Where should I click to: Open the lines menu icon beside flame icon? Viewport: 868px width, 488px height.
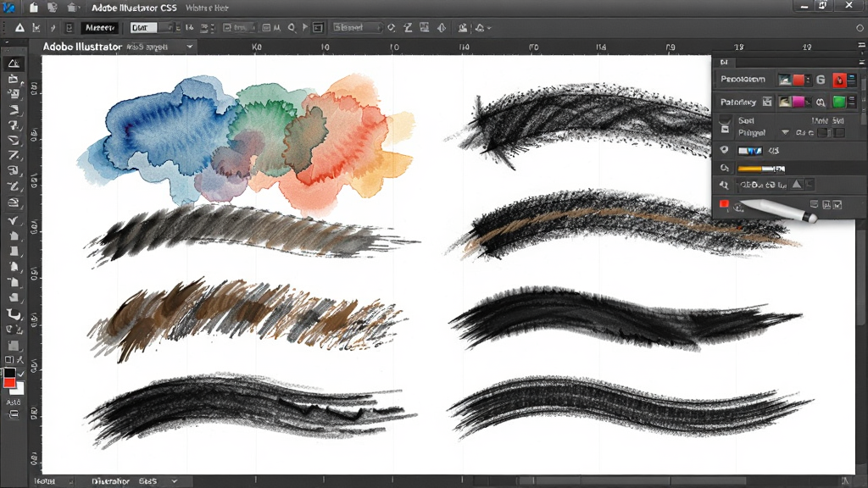tap(852, 80)
